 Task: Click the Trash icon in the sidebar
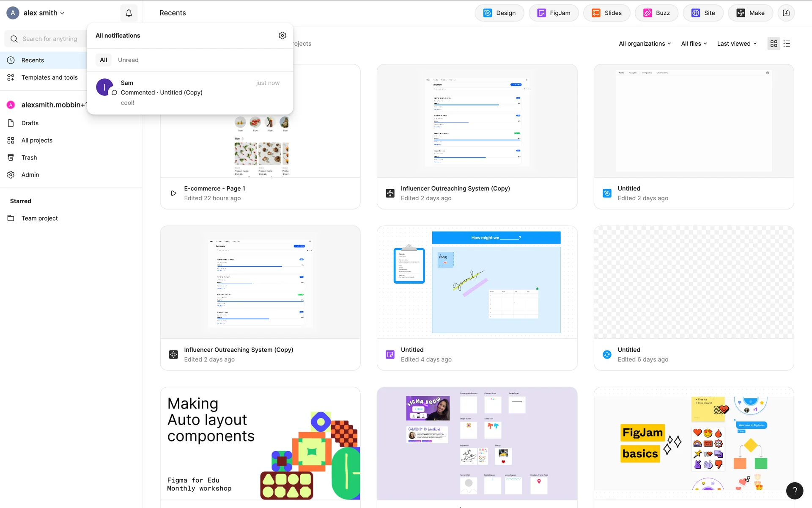click(11, 157)
